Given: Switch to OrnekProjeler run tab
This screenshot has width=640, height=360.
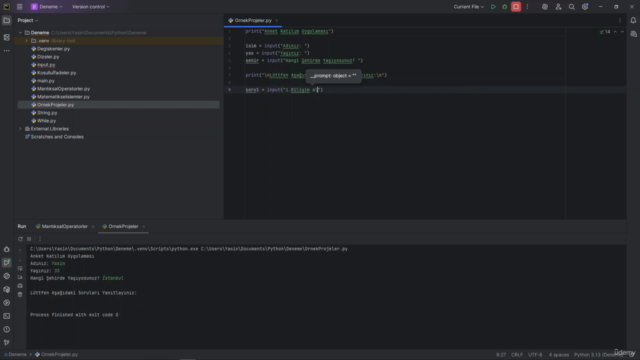Looking at the screenshot, I should (x=120, y=227).
